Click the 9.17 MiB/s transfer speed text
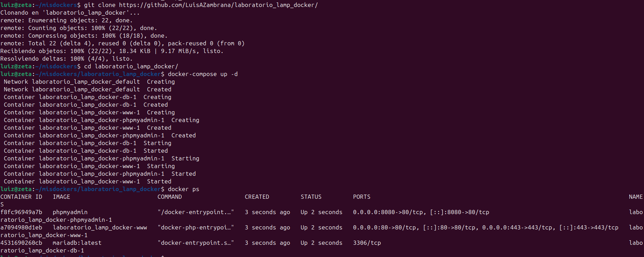 pos(178,51)
